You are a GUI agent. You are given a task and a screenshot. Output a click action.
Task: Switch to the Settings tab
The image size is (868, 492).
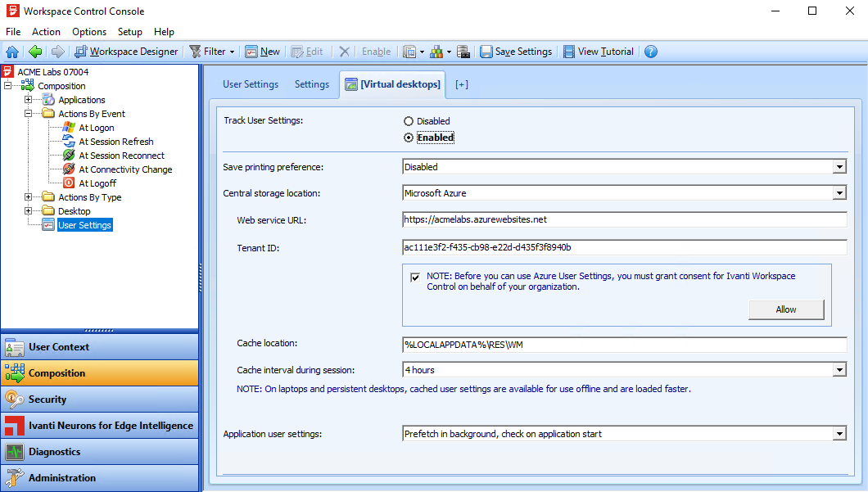point(312,84)
